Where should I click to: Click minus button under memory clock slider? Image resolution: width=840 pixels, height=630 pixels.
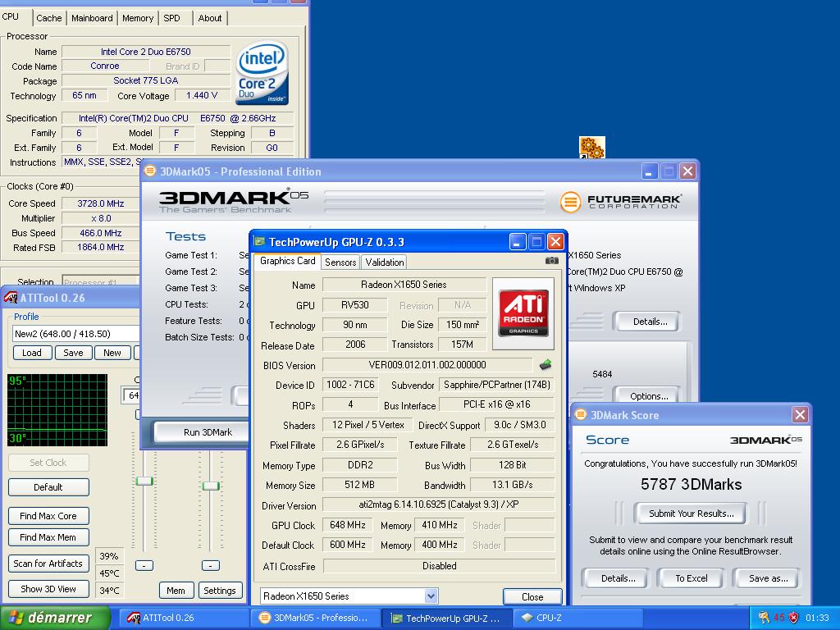coord(211,565)
